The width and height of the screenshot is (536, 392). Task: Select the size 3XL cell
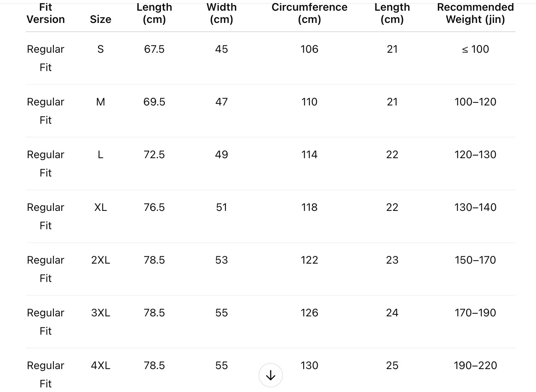point(101,313)
